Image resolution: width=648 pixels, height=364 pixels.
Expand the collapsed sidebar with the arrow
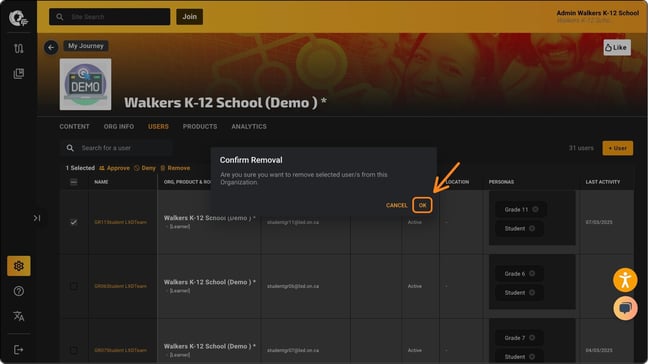pyautogui.click(x=37, y=218)
